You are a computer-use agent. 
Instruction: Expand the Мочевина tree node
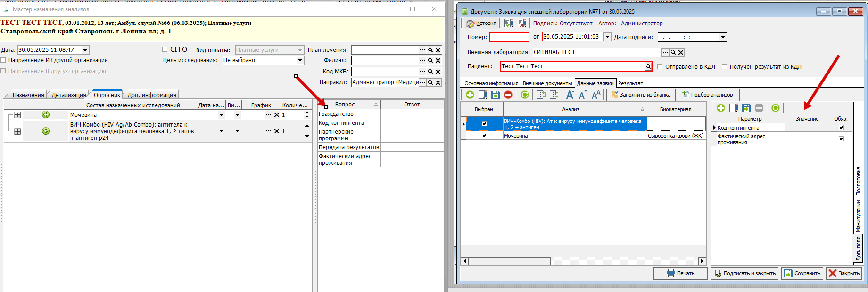pos(17,115)
